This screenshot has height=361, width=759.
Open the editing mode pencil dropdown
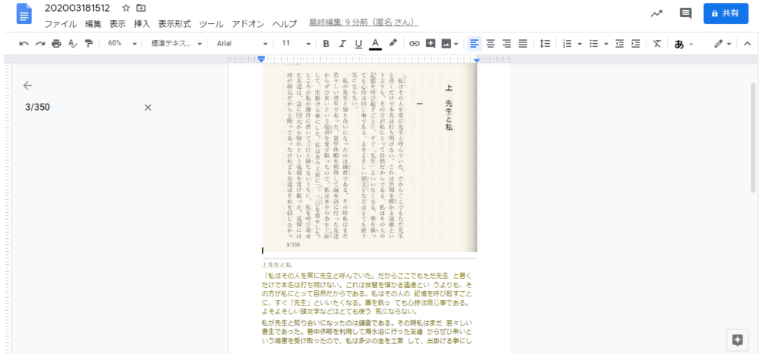click(722, 44)
